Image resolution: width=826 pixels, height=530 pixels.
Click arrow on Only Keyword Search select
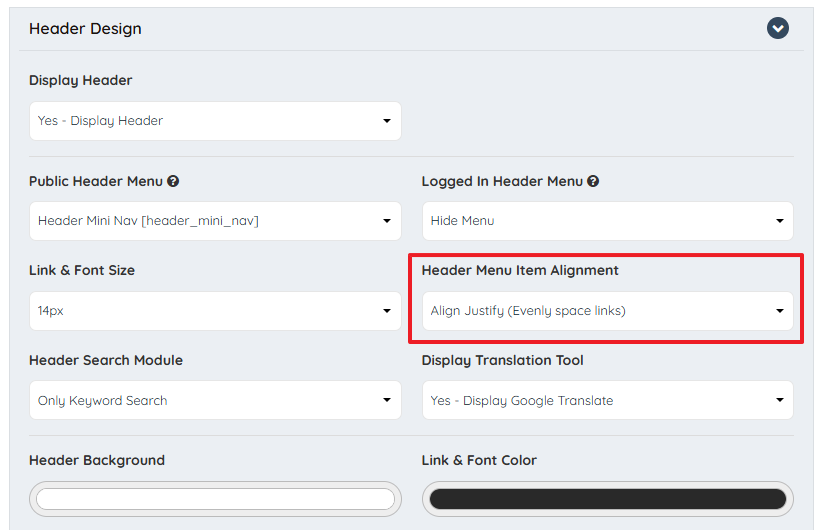pyautogui.click(x=387, y=400)
